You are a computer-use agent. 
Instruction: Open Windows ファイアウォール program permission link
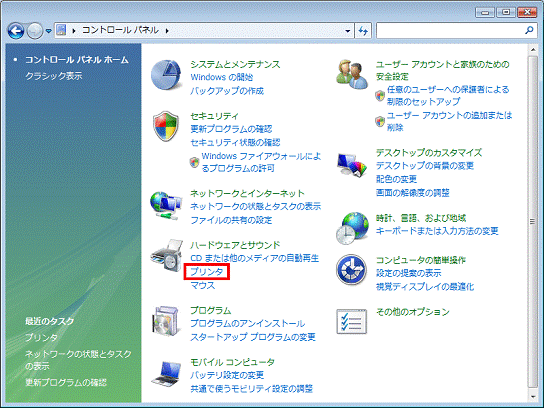pos(261,162)
